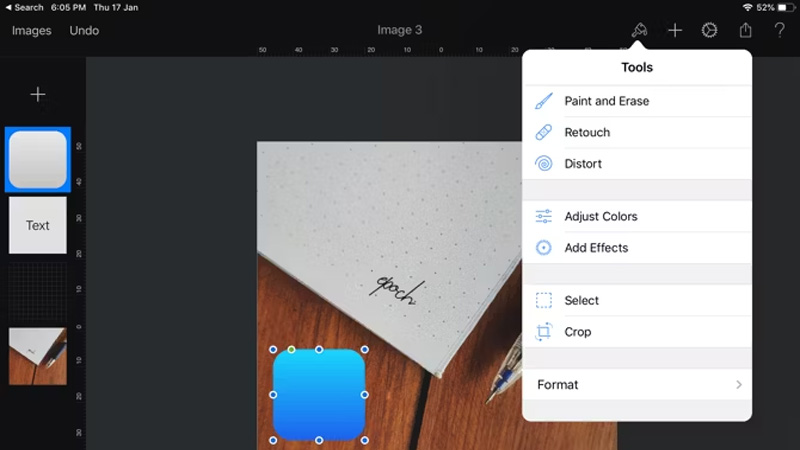Open the settings gear icon

[x=709, y=30]
